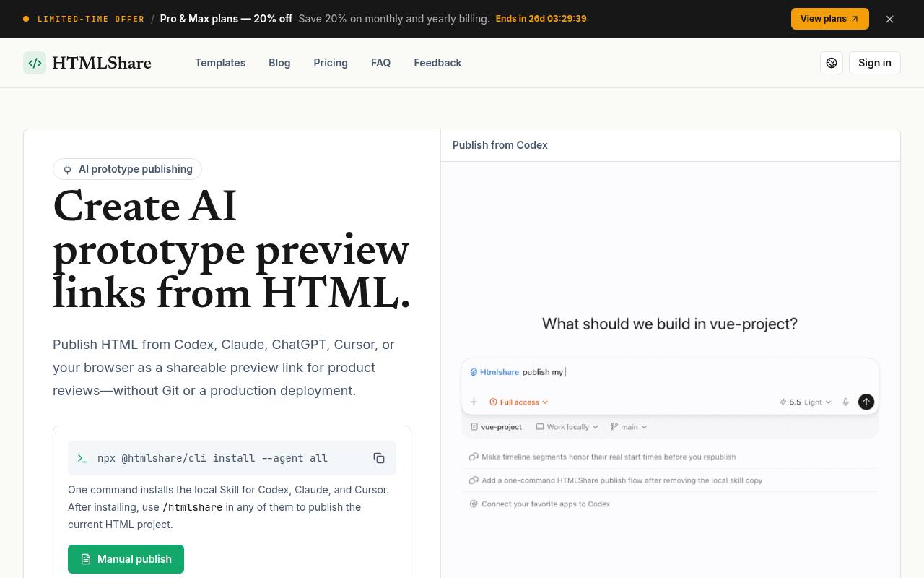Click the /htmlshare inline code text
Screen dimensions: 924x578
click(192, 507)
